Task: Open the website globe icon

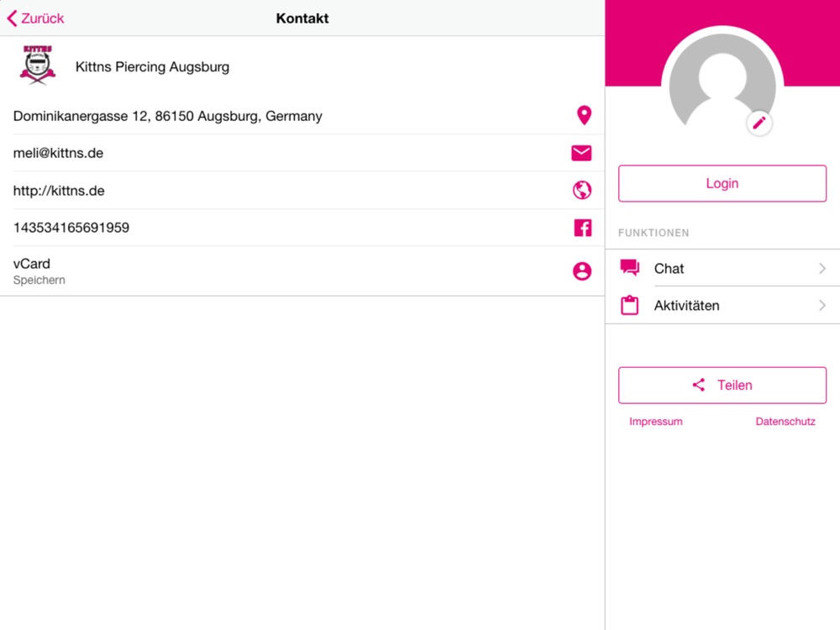Action: pos(582,191)
